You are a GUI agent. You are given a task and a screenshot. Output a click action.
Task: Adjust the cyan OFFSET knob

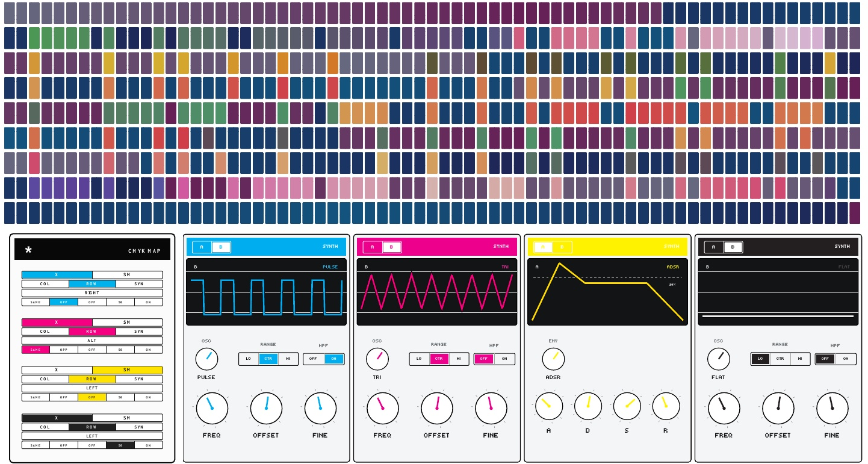(x=266, y=408)
